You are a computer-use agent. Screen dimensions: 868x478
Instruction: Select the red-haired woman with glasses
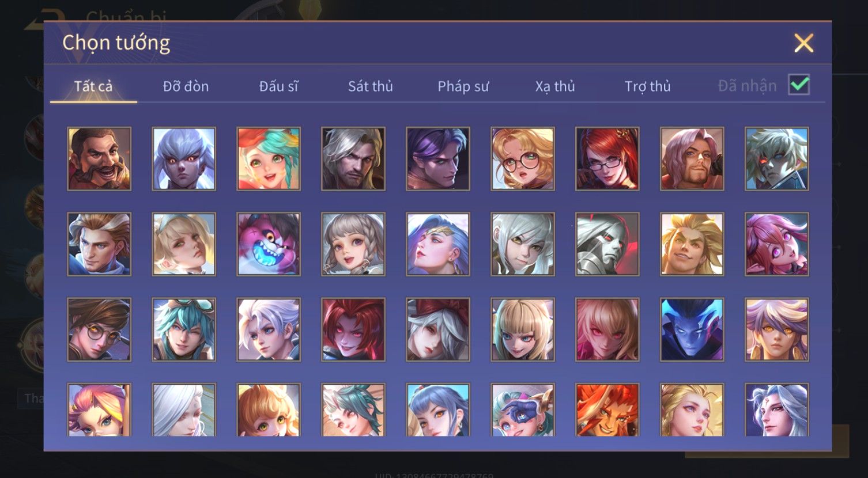point(607,159)
